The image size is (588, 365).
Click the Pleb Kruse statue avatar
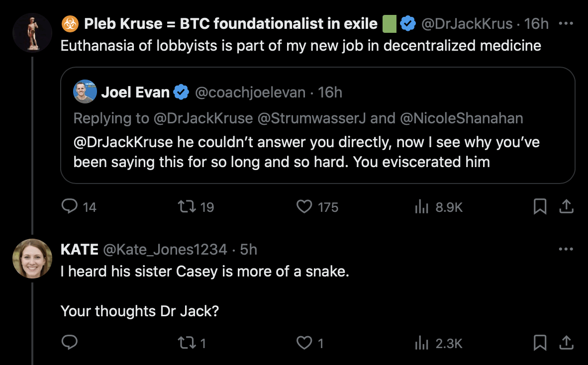click(x=32, y=32)
